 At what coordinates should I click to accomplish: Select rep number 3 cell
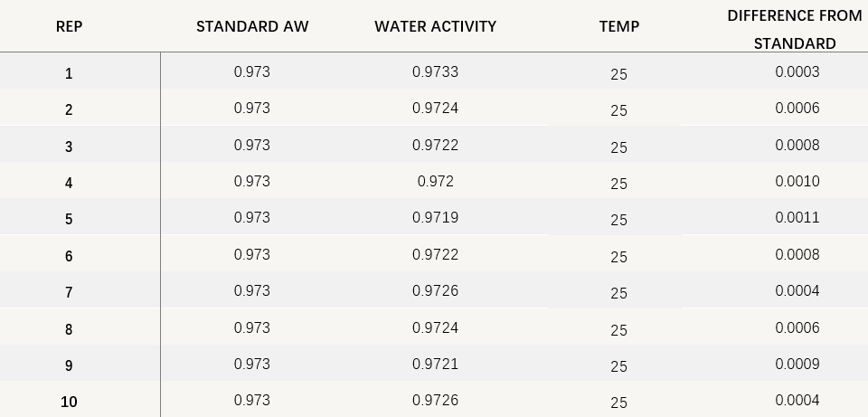[69, 147]
